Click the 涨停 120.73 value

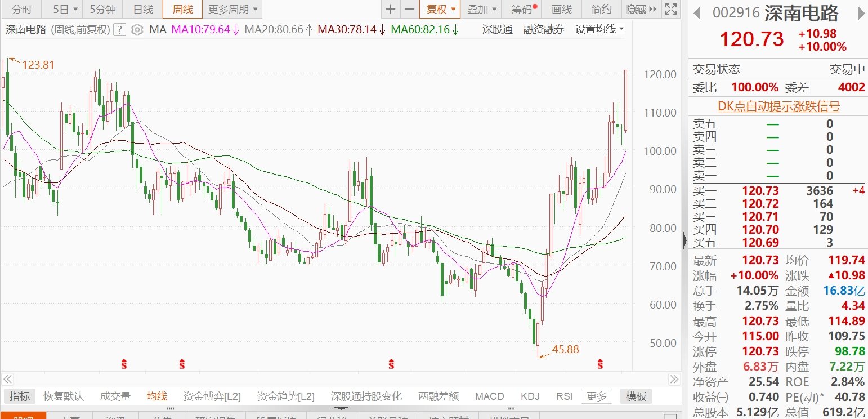point(760,352)
